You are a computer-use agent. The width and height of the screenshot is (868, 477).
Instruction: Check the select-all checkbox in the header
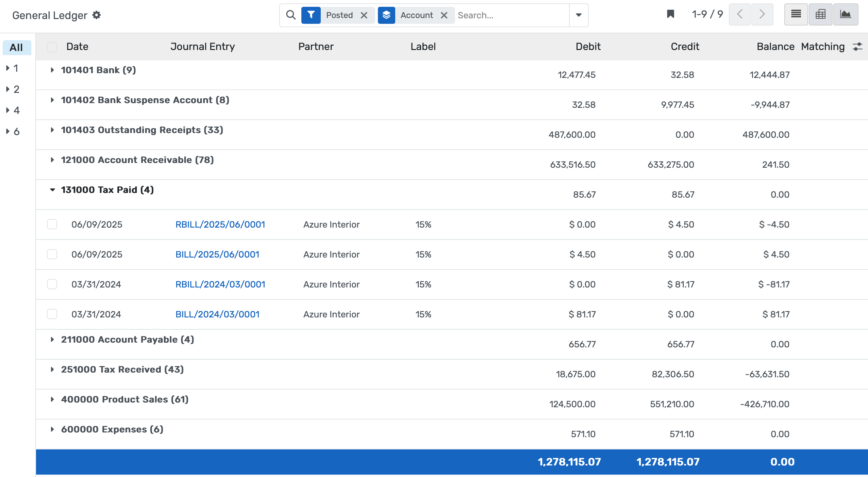click(x=52, y=47)
